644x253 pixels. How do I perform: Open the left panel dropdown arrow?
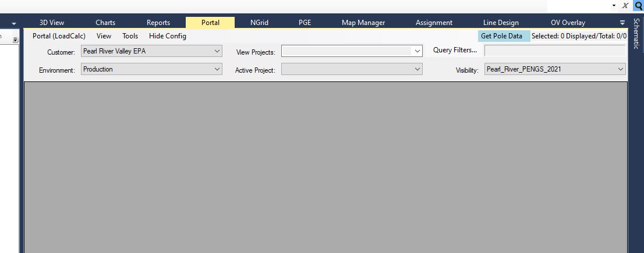(13, 23)
